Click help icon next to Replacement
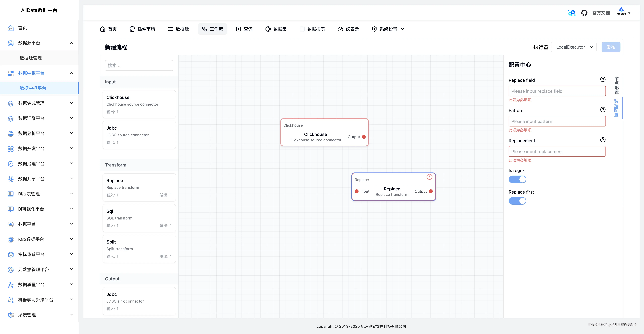 click(x=603, y=140)
